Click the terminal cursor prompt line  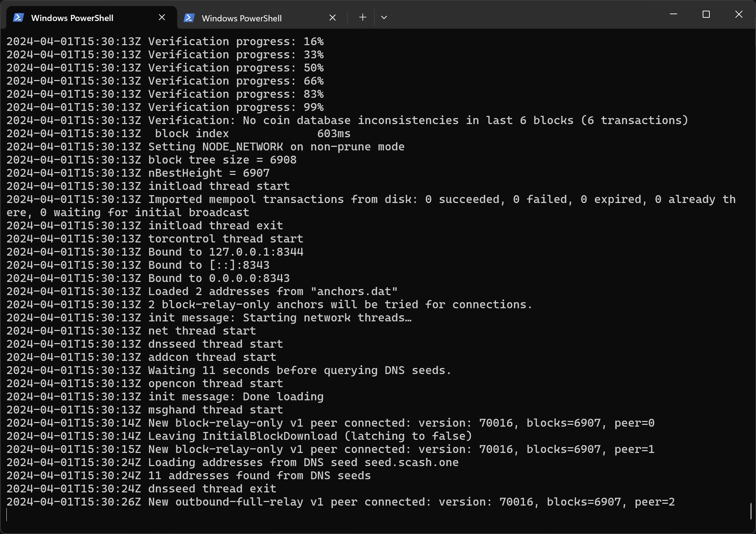[x=7, y=515]
